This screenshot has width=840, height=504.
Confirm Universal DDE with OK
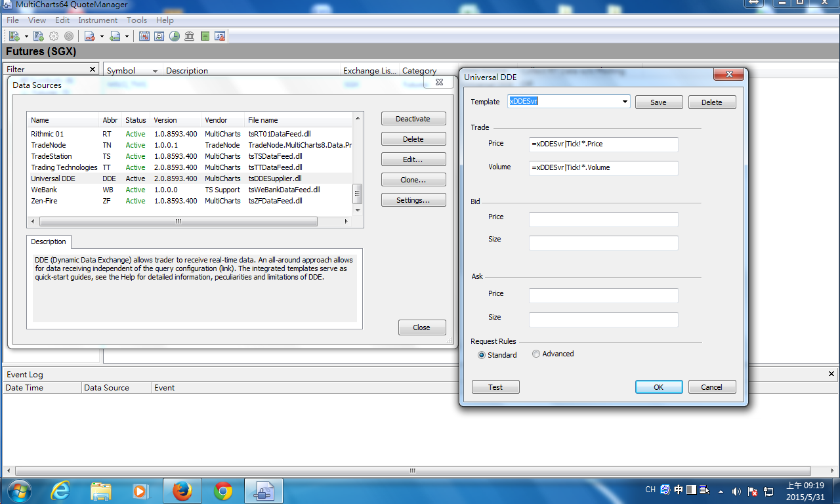click(659, 387)
